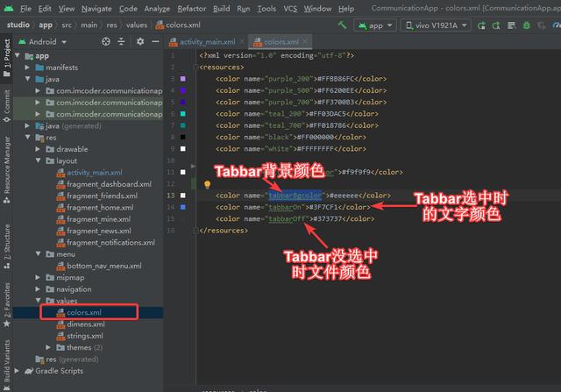
Task: Open the vivo V1921A device dropdown
Action: 436,25
